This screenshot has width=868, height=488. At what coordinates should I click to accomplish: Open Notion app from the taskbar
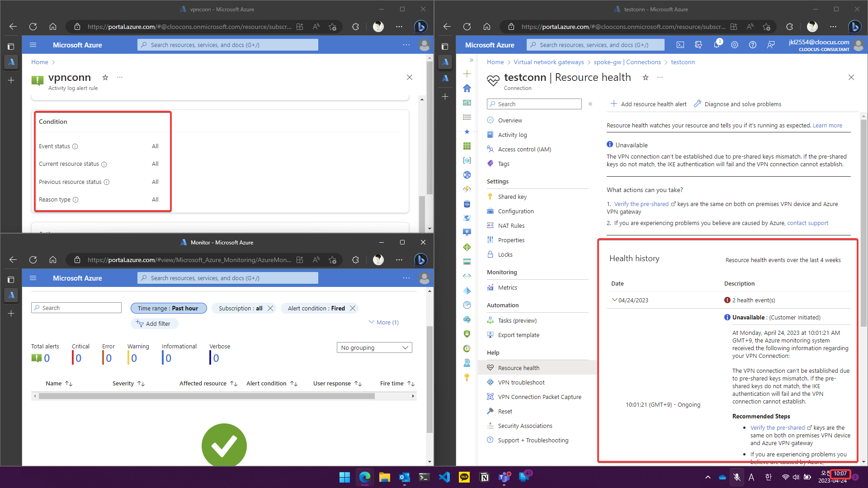tap(484, 477)
